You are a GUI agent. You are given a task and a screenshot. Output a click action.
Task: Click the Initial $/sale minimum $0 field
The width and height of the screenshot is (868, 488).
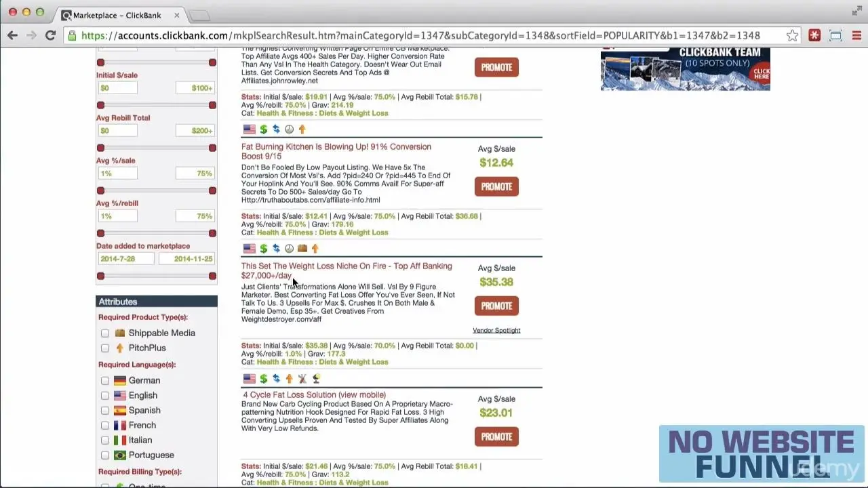point(117,88)
